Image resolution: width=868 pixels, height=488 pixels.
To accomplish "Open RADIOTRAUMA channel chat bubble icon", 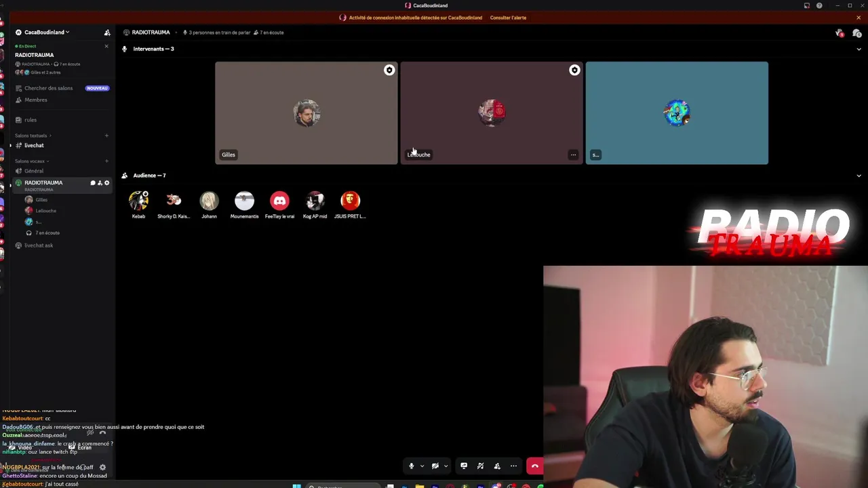I will click(93, 183).
